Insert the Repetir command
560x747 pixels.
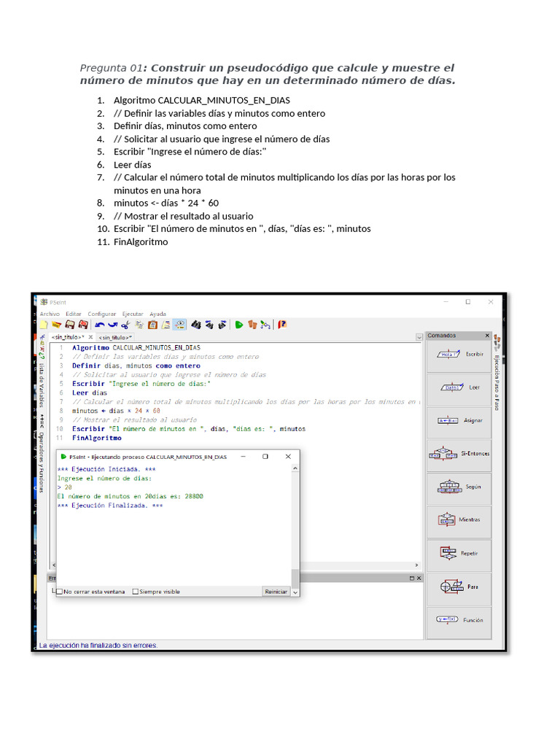coord(459,553)
